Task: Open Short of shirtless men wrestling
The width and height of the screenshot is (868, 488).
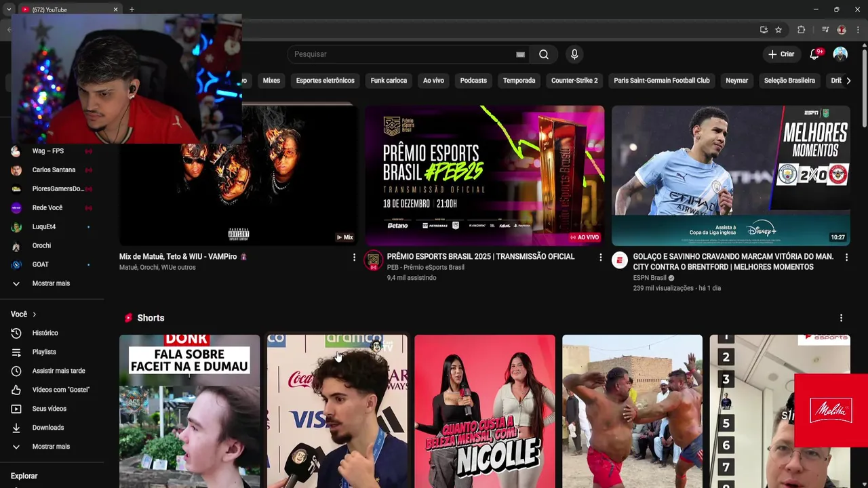Action: pos(632,411)
